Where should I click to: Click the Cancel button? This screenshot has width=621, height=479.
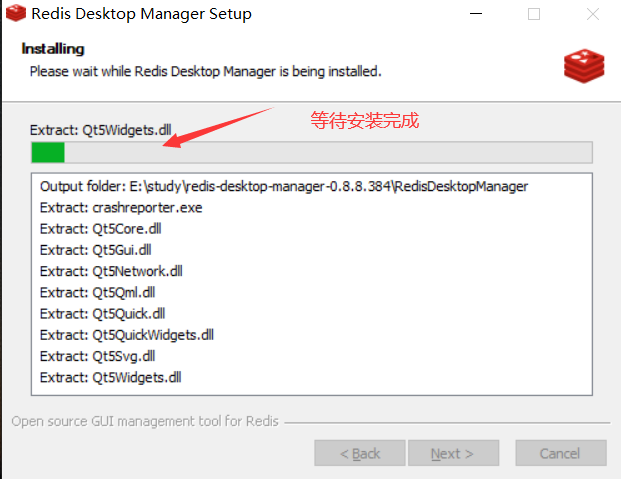click(x=561, y=453)
